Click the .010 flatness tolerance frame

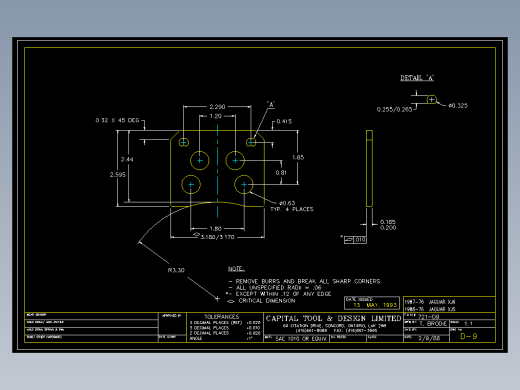[x=355, y=240]
